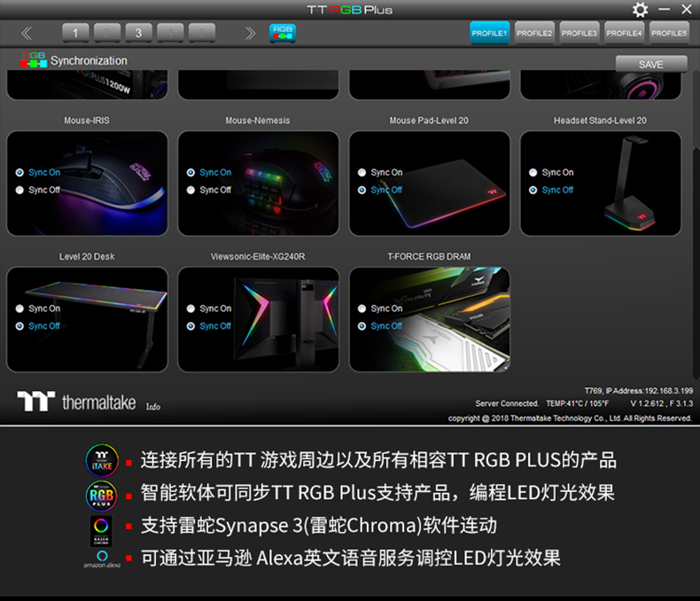Click the 'Headset Stand-Level 20' label
Screen dimensions: 700x601
(600, 120)
